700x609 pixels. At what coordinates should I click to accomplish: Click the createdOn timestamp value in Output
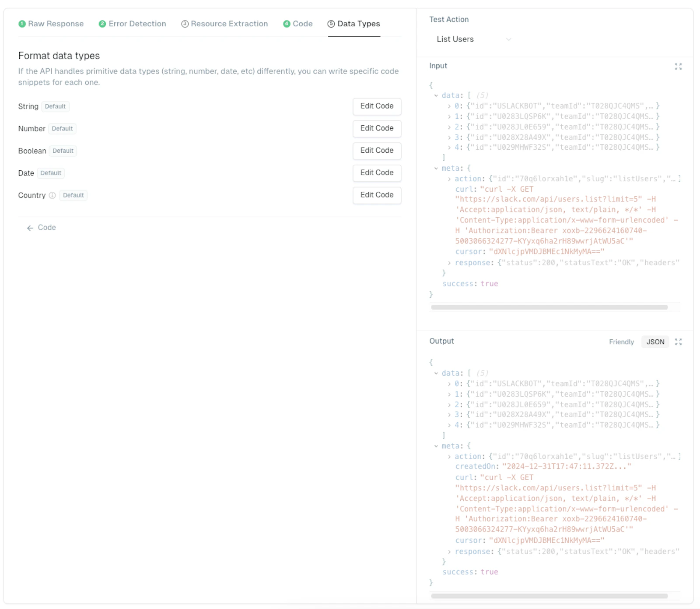click(567, 467)
